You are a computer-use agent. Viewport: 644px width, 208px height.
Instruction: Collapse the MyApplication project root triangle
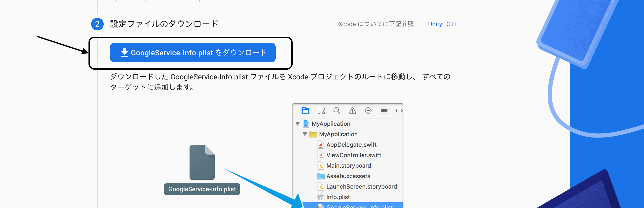[298, 124]
